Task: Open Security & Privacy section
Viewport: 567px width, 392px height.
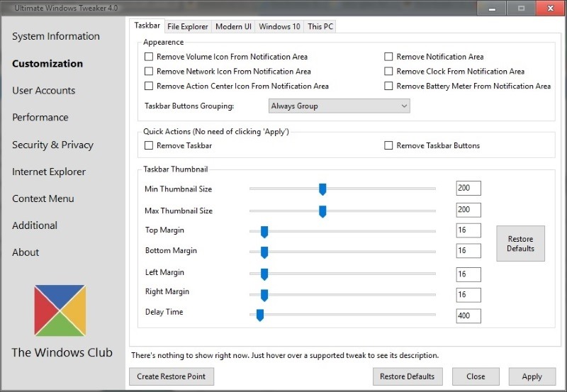Action: point(52,145)
